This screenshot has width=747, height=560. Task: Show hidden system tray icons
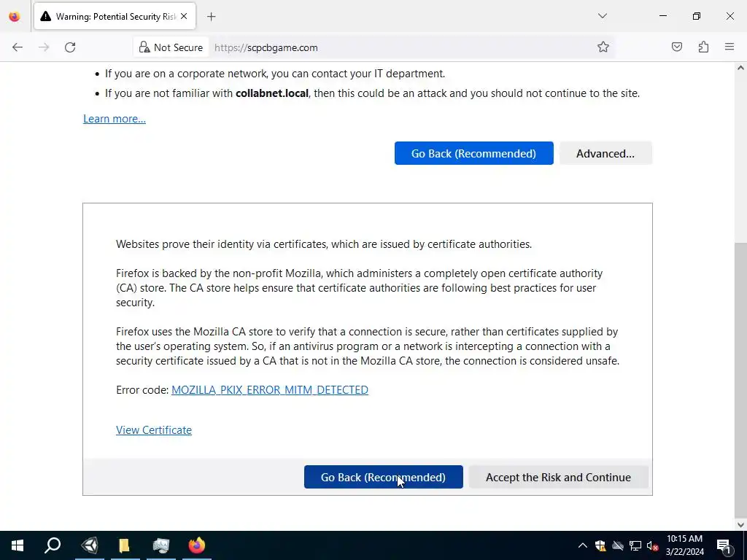583,545
